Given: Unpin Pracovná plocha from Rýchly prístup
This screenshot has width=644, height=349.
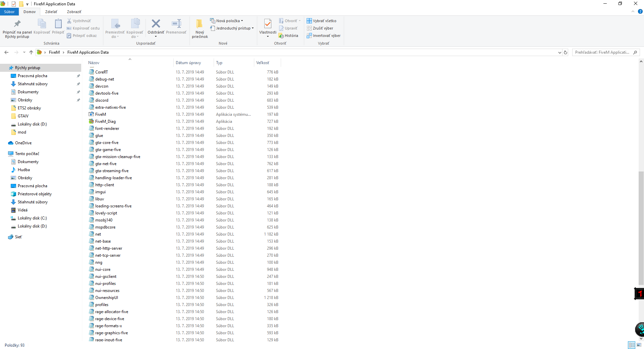Looking at the screenshot, I should [x=78, y=76].
